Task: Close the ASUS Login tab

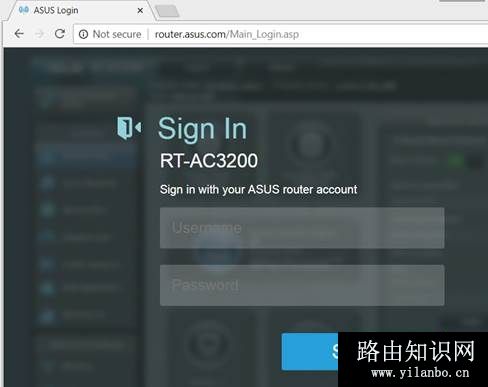Action: pyautogui.click(x=140, y=11)
